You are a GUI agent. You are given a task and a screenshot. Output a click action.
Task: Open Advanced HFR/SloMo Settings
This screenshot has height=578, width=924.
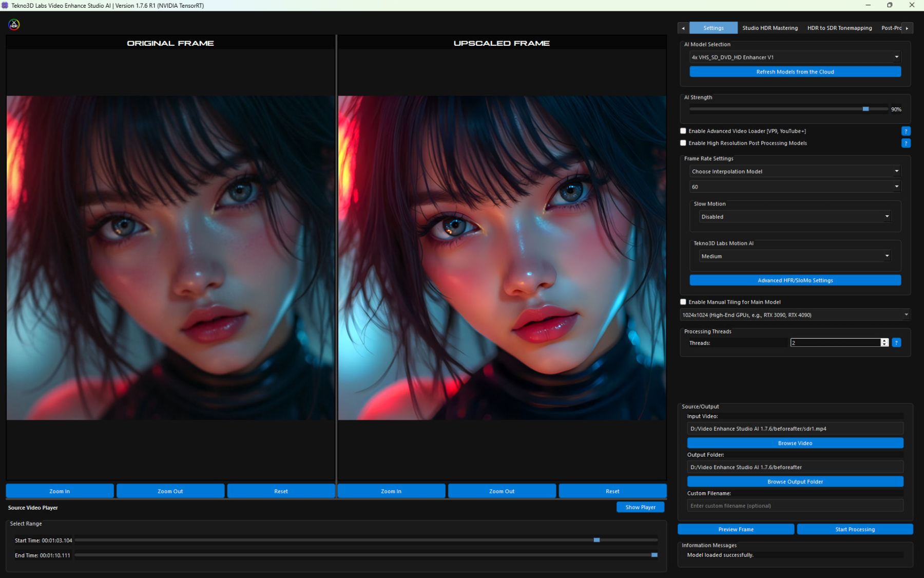[x=795, y=281]
